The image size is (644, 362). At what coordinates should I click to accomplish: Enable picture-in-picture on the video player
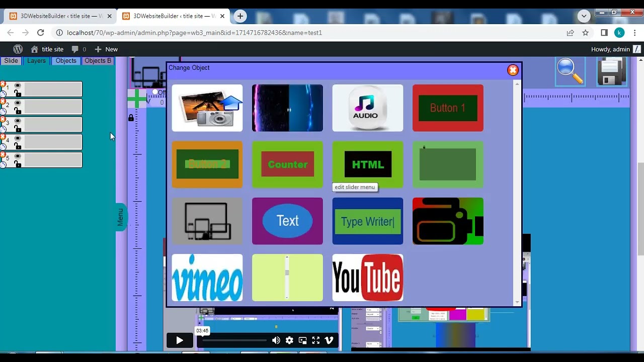pos(302,340)
